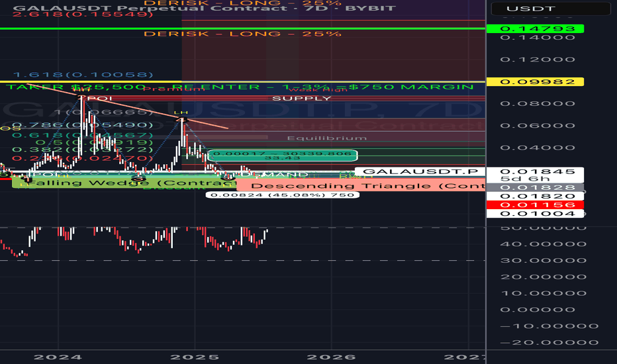Click the 0.04000 price axis value

click(x=538, y=148)
